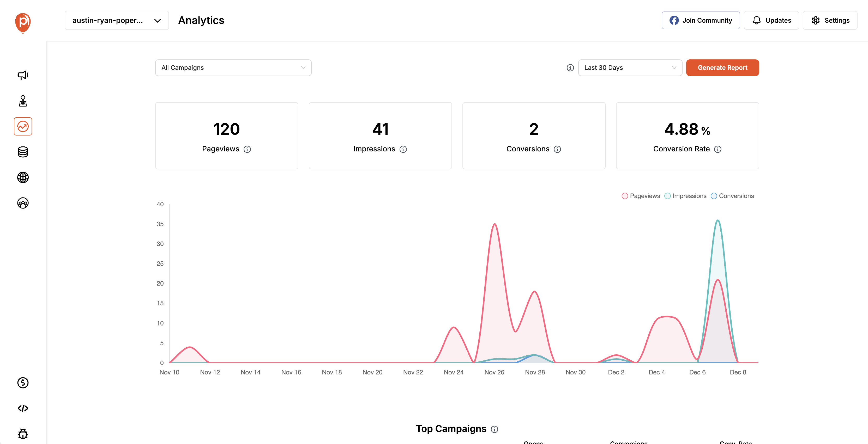Open the database stack sidebar icon
Viewport: 868px width, 444px height.
23,152
